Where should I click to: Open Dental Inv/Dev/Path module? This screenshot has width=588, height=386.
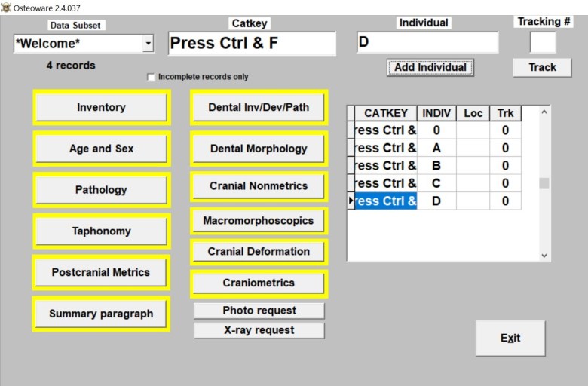coord(259,107)
